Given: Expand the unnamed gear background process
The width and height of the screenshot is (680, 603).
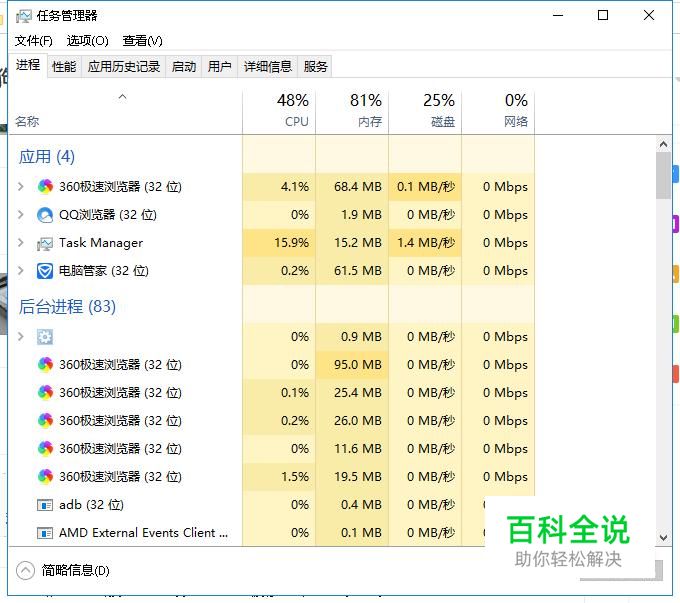Looking at the screenshot, I should (x=20, y=336).
